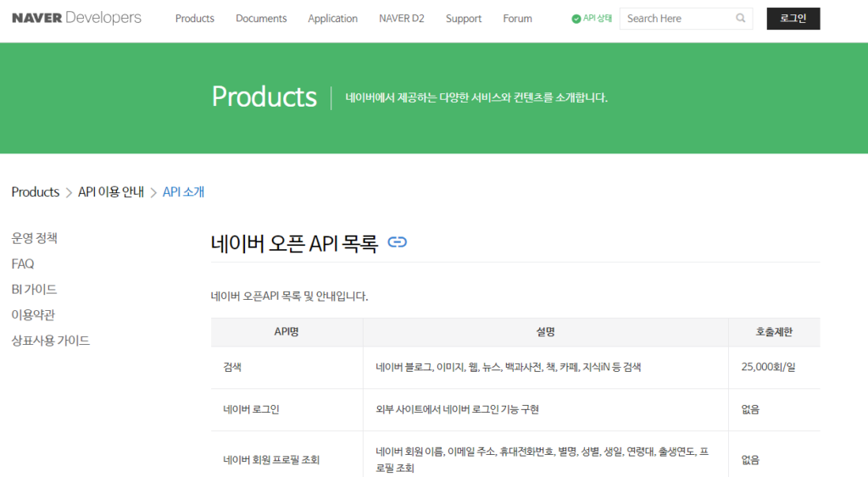868x477 pixels.
Task: Open the Support menu
Action: tap(464, 19)
